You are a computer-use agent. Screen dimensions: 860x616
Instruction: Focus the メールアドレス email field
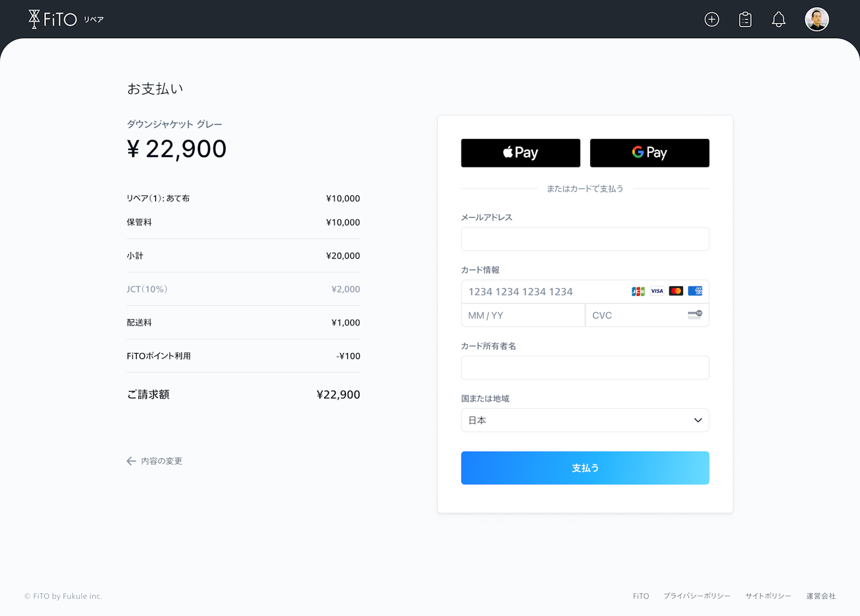(x=585, y=239)
